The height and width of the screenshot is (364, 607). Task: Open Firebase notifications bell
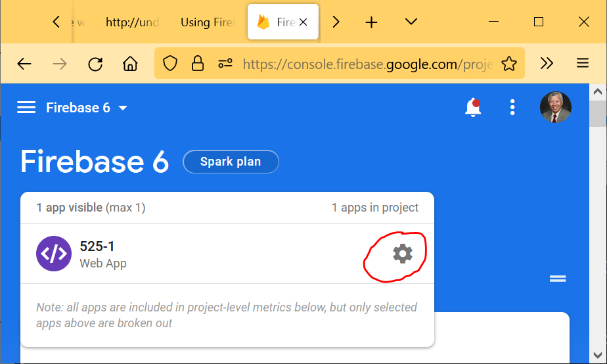click(472, 108)
